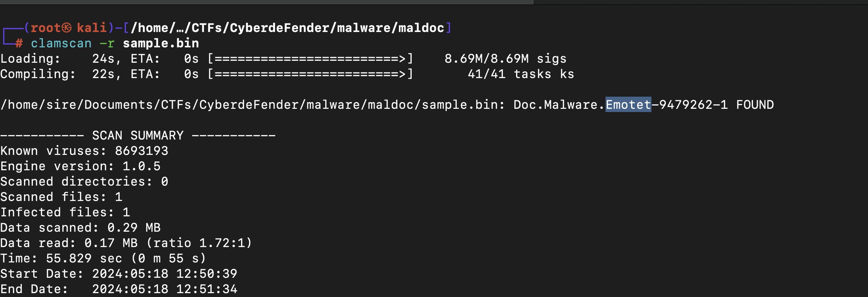Click the Loading progress bar
The width and height of the screenshot is (868, 297).
[310, 59]
